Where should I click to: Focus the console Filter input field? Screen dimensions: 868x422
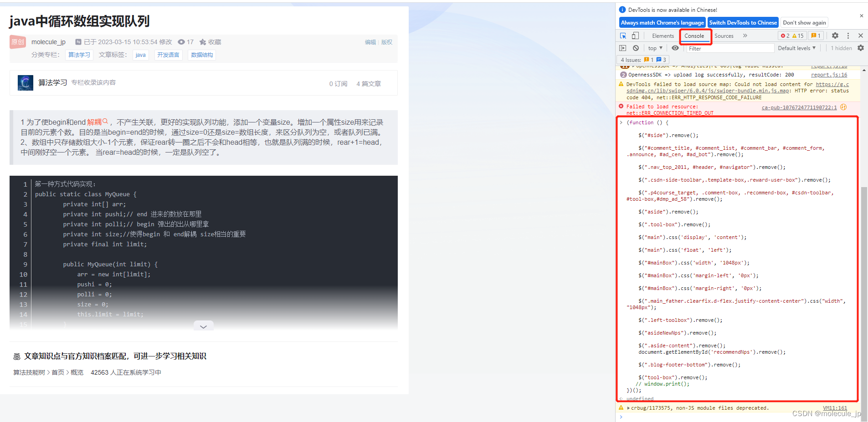pyautogui.click(x=730, y=48)
